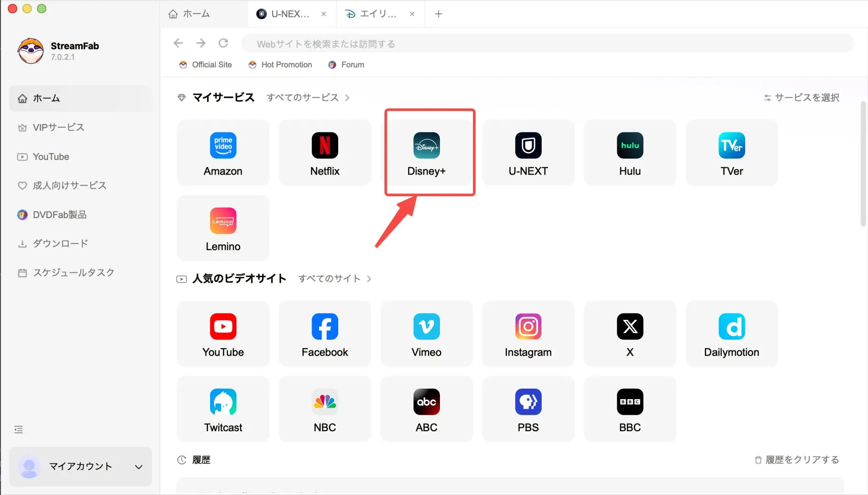Open the ABC site tile

pyautogui.click(x=427, y=409)
